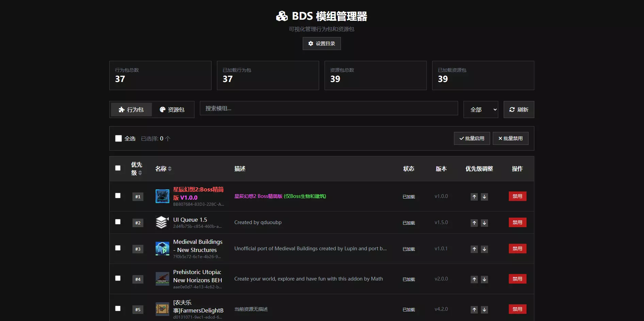644x321 pixels.
Task: Disable the 星辰幻想2 pack with 禁用
Action: (518, 196)
